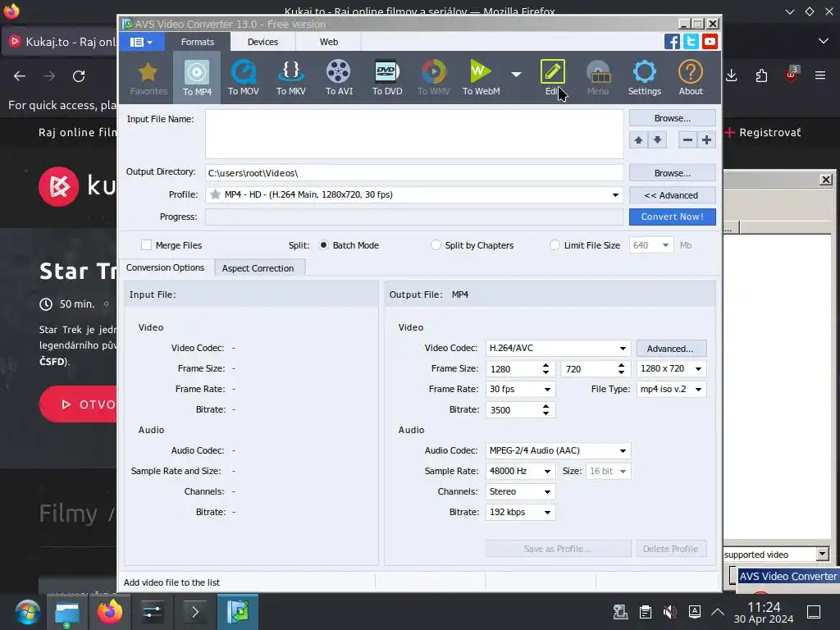Viewport: 840px width, 630px height.
Task: Reload the Firefox page
Action: (79, 76)
